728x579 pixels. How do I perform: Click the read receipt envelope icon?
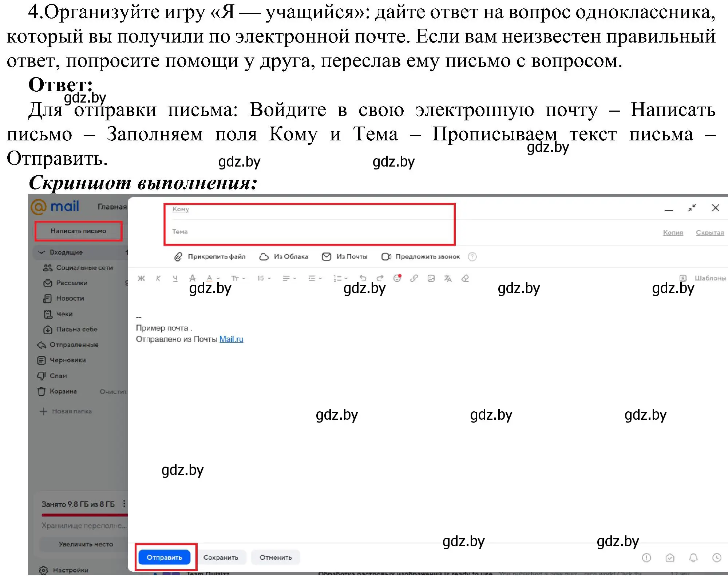click(x=670, y=558)
